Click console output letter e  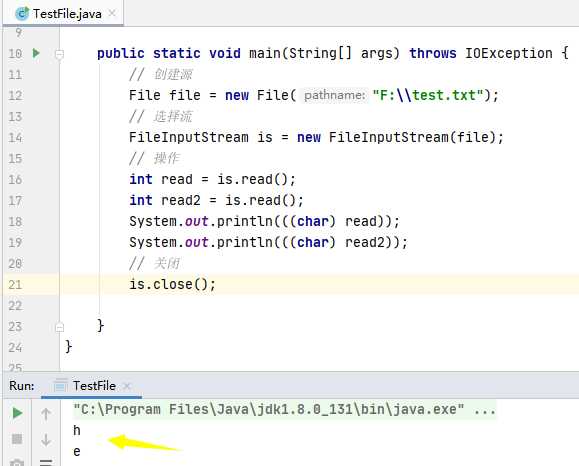77,452
